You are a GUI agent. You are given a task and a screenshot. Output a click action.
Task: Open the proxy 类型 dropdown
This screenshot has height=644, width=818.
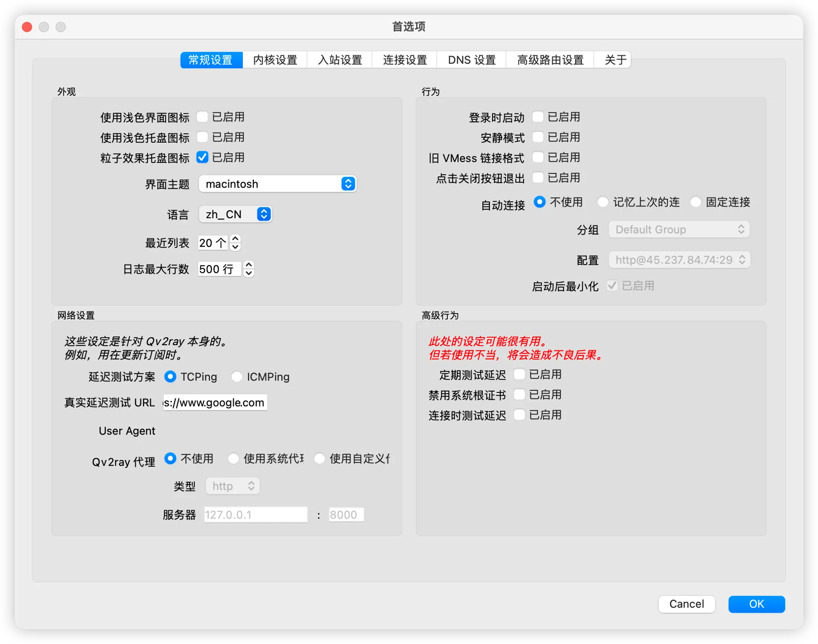tap(232, 485)
